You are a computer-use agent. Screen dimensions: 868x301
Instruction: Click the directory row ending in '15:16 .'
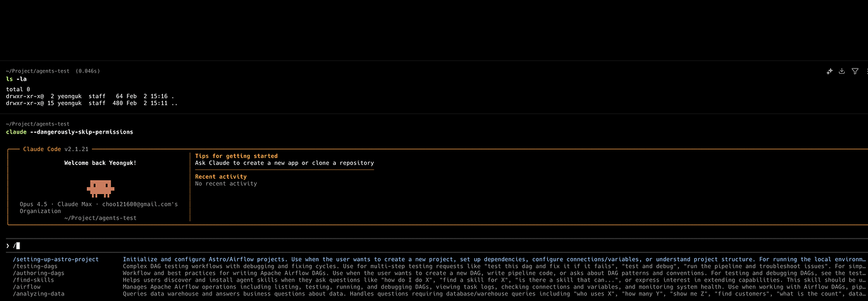90,96
